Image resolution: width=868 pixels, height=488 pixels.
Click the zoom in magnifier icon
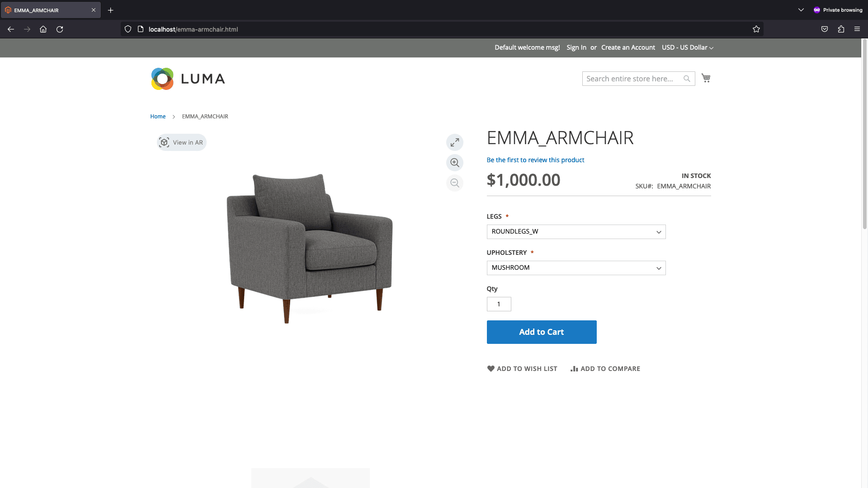(x=455, y=162)
